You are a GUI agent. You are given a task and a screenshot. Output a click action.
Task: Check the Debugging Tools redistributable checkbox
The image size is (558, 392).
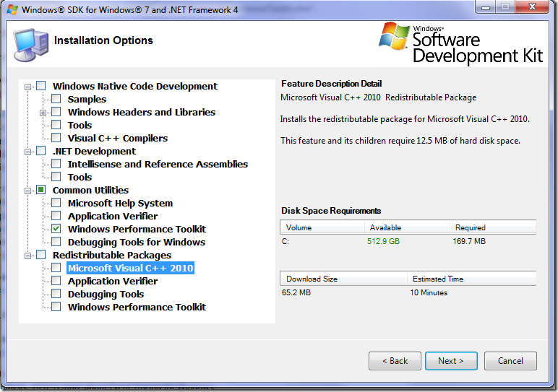(x=56, y=294)
